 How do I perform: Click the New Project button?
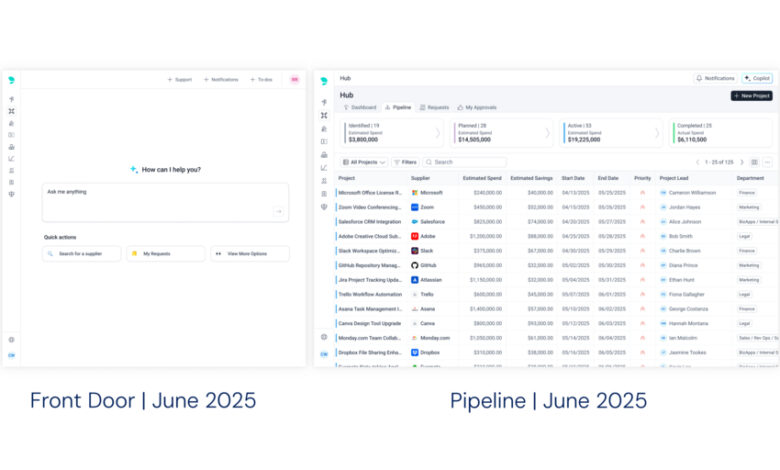tap(751, 96)
